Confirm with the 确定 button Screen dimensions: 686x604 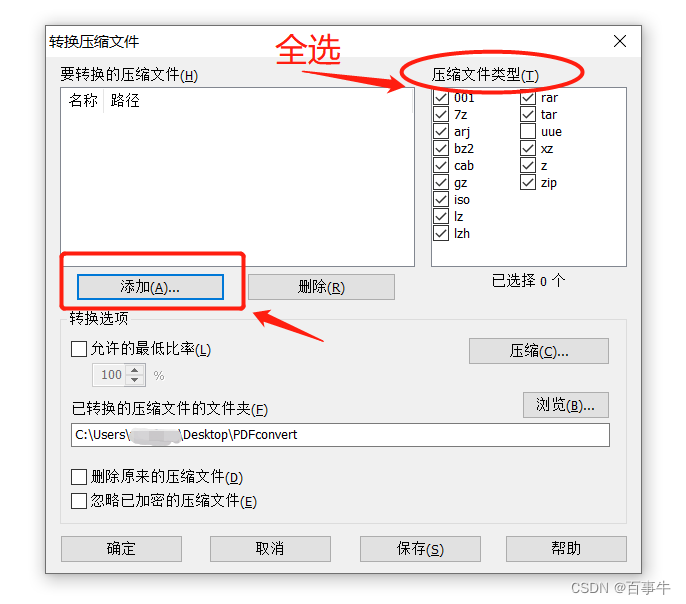pyautogui.click(x=121, y=548)
